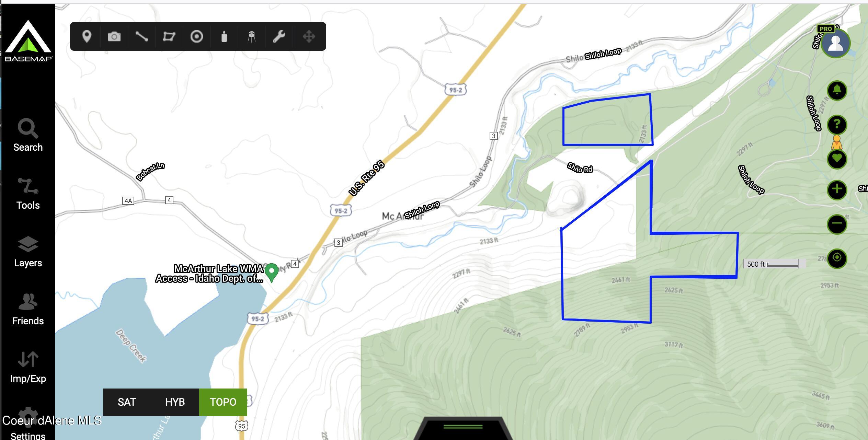Choose the polygon area drawing tool
Screen dimensions: 868x440
(x=169, y=36)
